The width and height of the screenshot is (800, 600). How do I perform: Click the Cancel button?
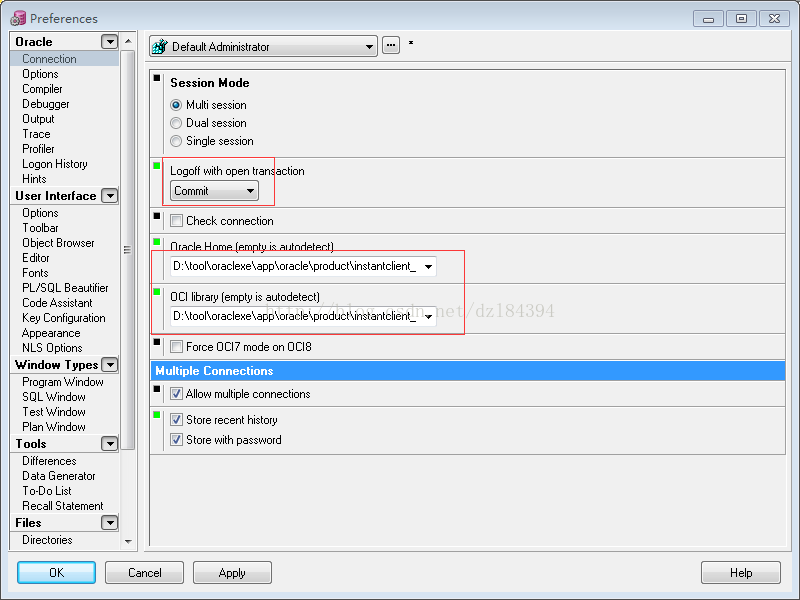pyautogui.click(x=144, y=572)
